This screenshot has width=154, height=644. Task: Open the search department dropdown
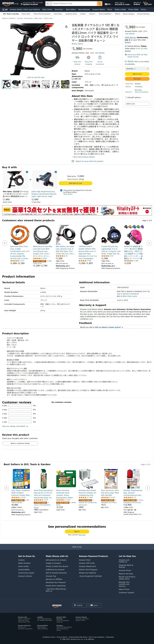[x=49, y=3]
